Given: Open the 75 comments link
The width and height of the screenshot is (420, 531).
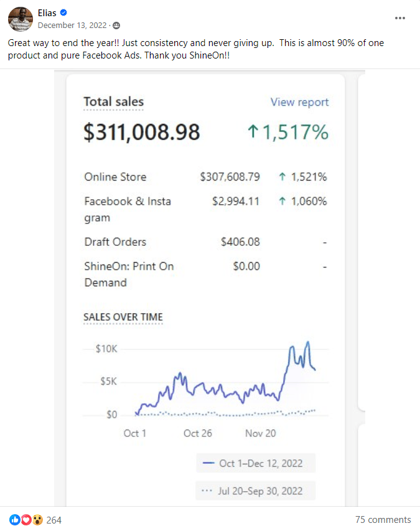Looking at the screenshot, I should (x=383, y=520).
